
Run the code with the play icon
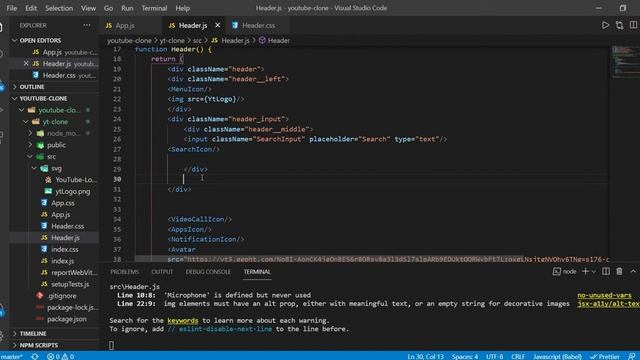point(605,25)
